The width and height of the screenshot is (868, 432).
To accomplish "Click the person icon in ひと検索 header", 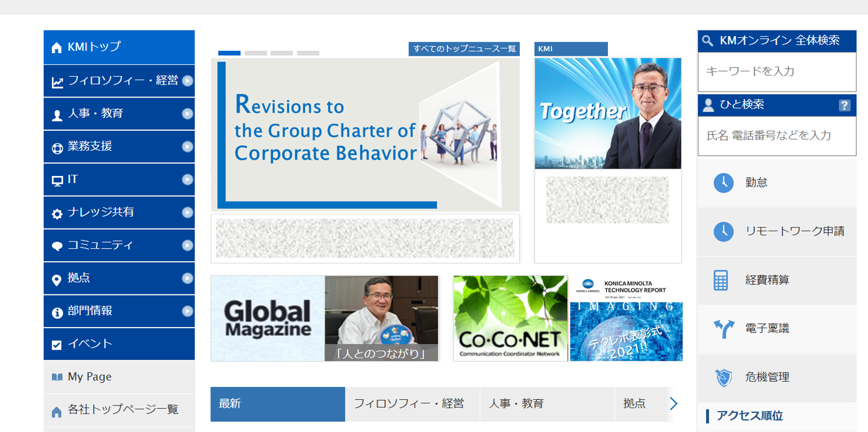I will point(709,104).
